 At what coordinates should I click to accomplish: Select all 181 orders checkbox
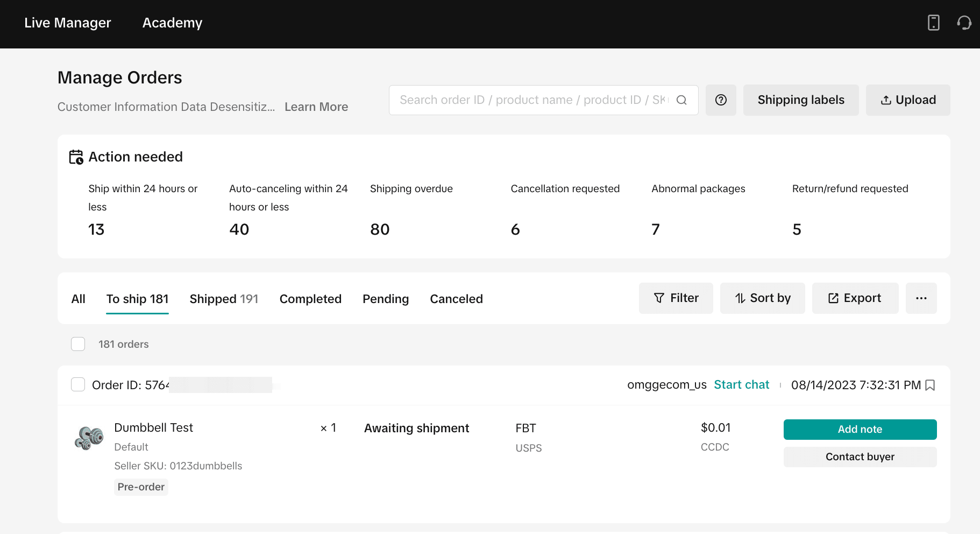tap(78, 344)
